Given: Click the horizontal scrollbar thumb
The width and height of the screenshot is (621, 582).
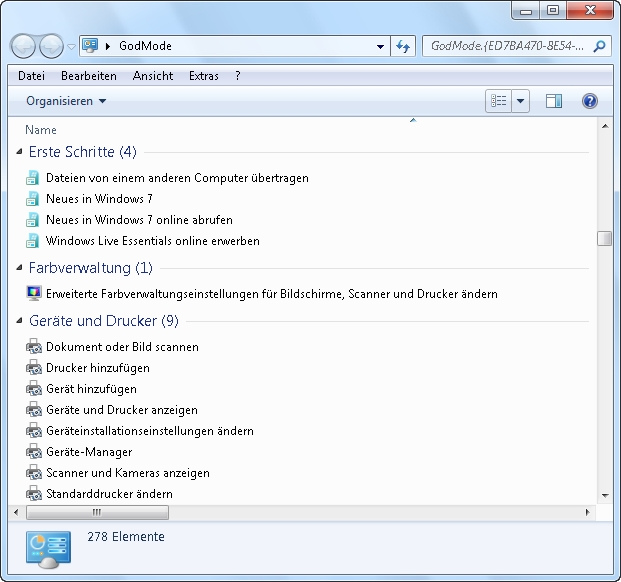Looking at the screenshot, I should pyautogui.click(x=96, y=512).
